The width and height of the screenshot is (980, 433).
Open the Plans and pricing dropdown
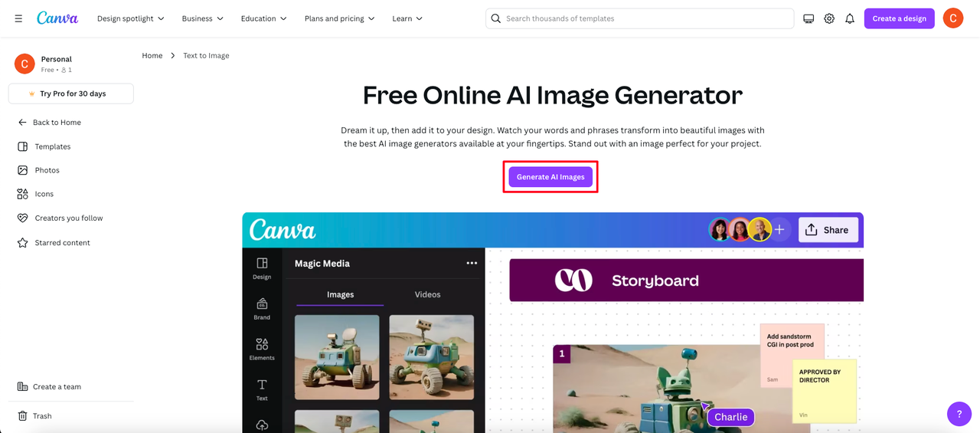coord(340,18)
